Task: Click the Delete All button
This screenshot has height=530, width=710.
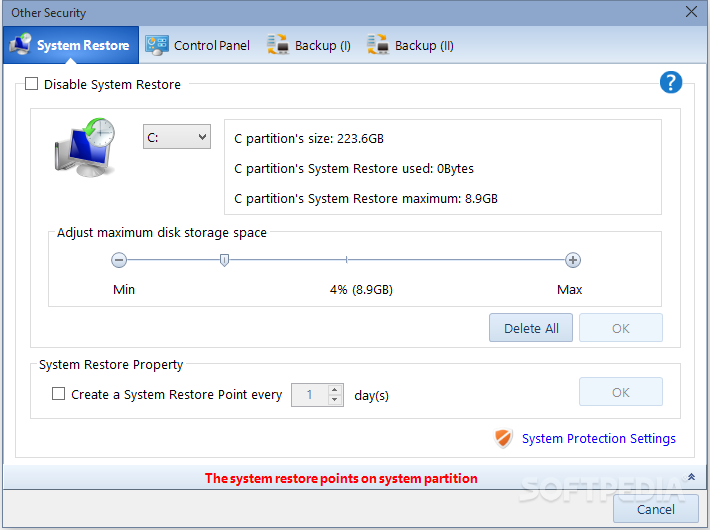Action: pyautogui.click(x=531, y=328)
